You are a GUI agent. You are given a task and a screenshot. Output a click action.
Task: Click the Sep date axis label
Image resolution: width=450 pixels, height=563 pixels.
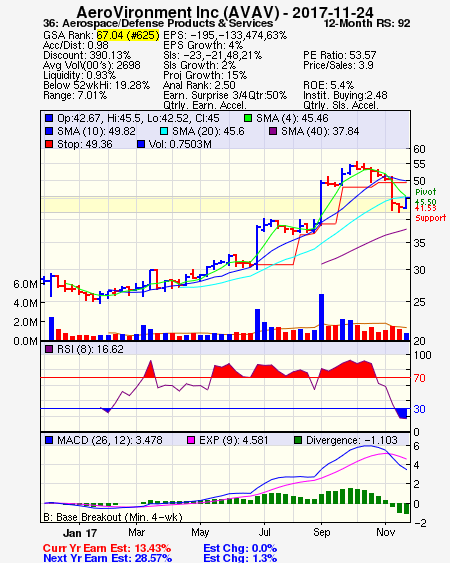pos(321,532)
